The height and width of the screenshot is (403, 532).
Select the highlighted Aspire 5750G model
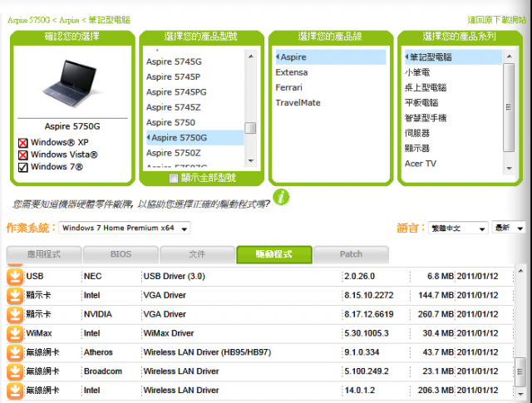point(195,138)
